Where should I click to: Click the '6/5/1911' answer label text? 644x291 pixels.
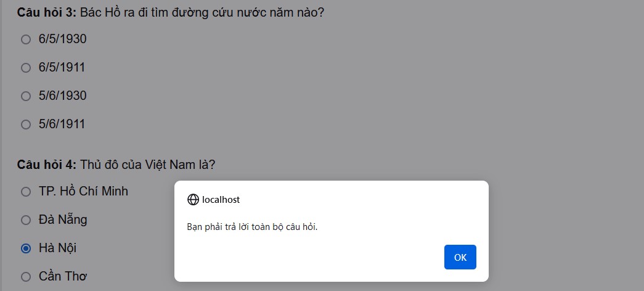(62, 67)
